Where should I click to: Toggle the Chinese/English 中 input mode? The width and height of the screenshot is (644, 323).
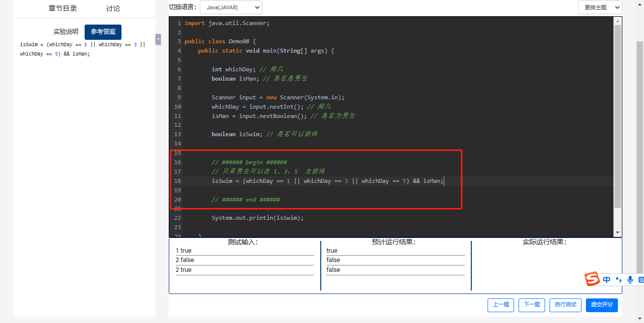click(x=607, y=280)
